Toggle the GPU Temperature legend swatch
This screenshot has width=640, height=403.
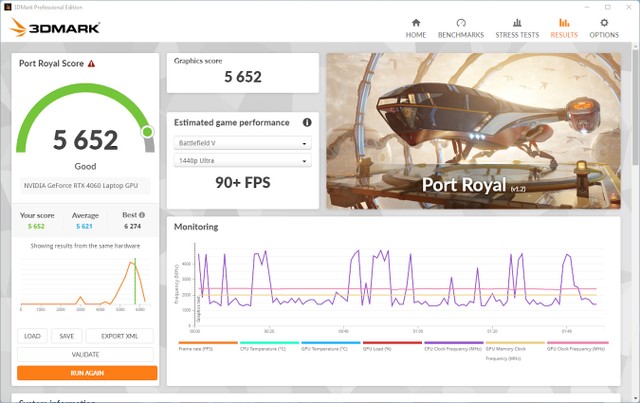[331, 343]
